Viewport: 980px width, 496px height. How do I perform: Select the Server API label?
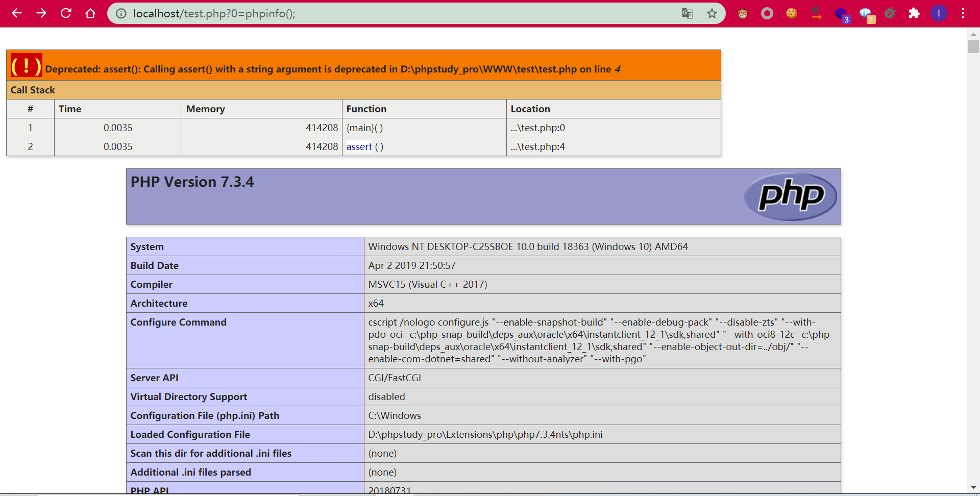tap(245, 378)
